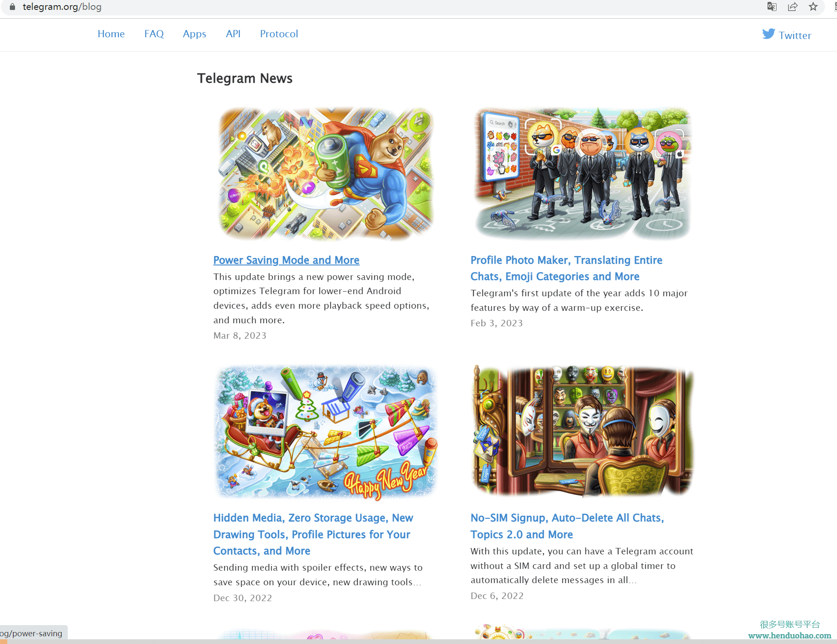Click the superhero doge Power Saving thumbnail
837x644 pixels.
coord(326,174)
